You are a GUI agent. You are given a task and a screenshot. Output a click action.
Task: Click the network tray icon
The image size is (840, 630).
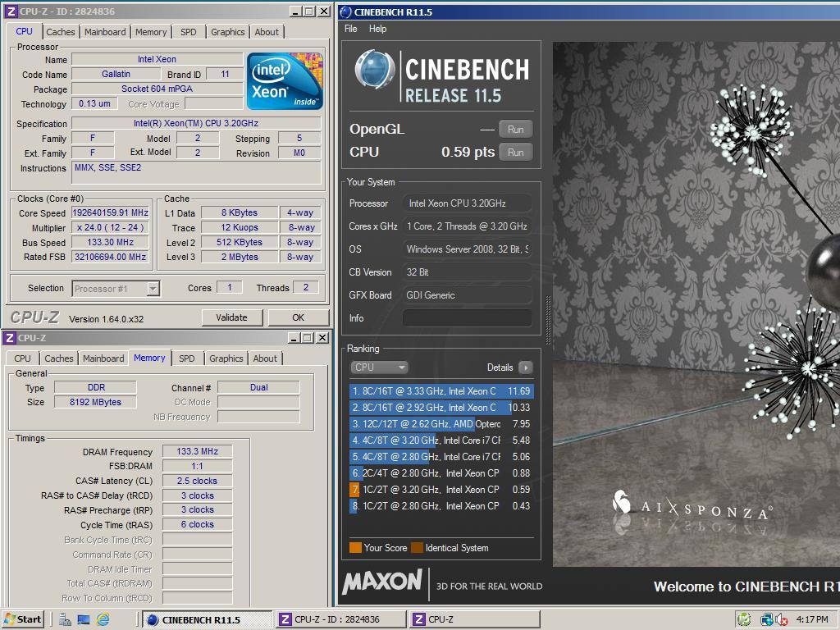[x=766, y=620]
